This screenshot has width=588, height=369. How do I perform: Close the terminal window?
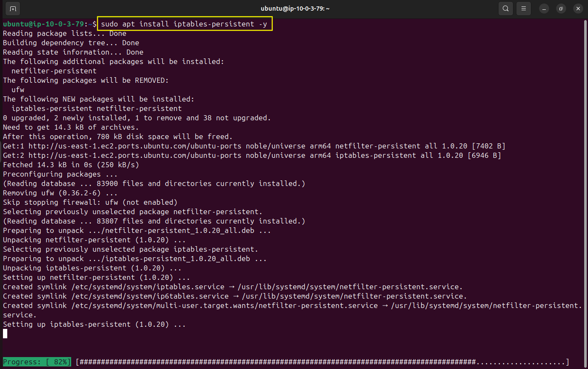577,9
